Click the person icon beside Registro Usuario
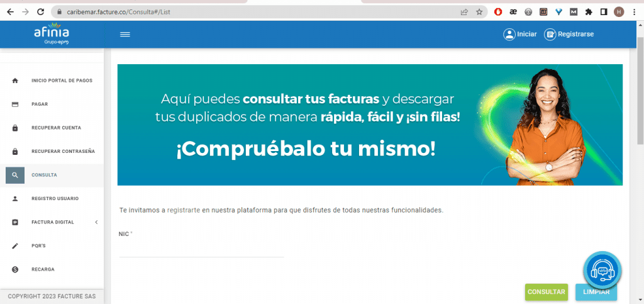 15,199
